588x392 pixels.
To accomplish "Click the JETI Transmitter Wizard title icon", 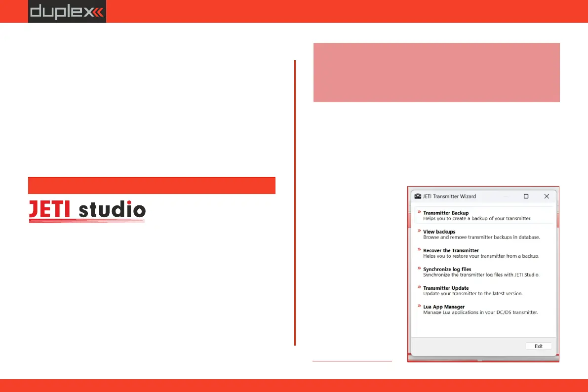I will [x=417, y=196].
